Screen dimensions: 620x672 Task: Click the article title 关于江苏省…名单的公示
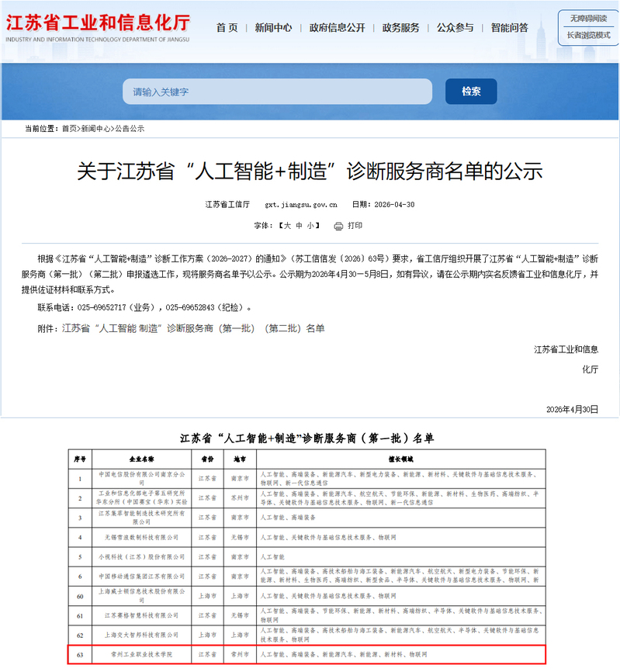[x=310, y=171]
